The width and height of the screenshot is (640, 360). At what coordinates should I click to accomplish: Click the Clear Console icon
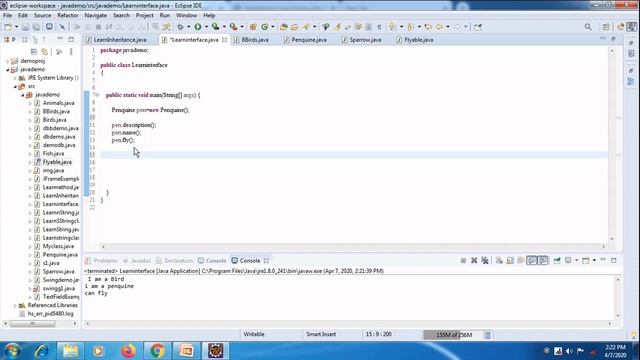click(499, 260)
